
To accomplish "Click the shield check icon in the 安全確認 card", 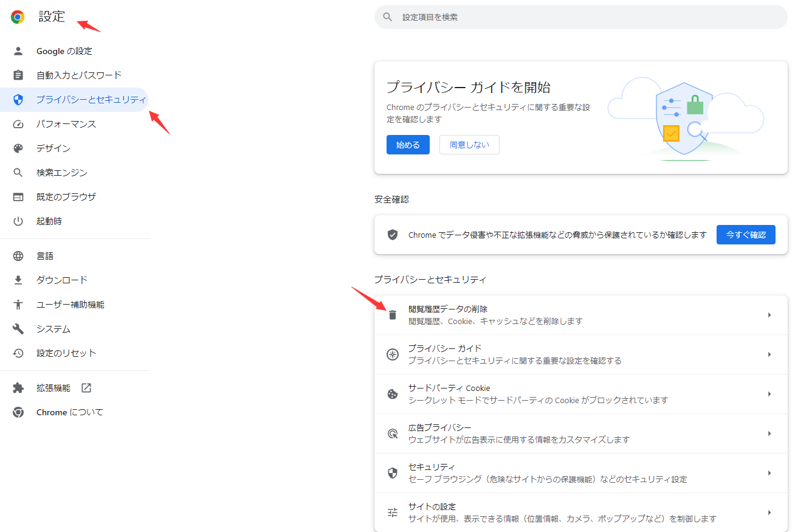I will (x=393, y=235).
